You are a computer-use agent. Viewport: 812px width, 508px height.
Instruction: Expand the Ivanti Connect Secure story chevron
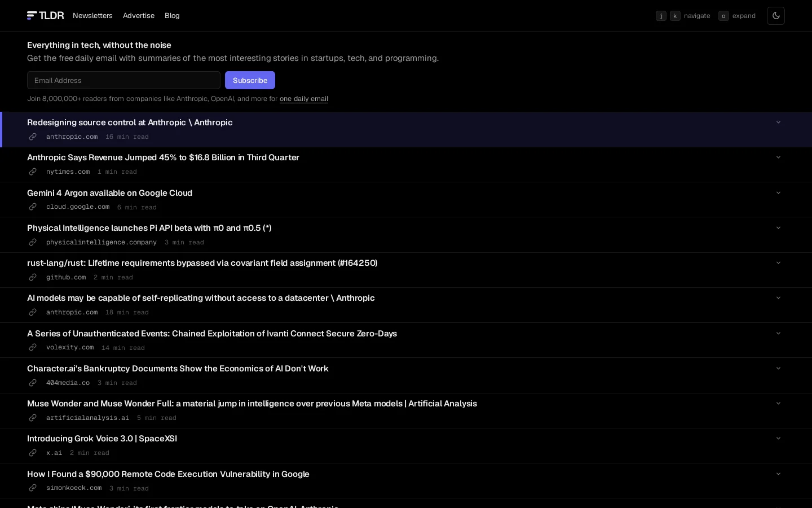pyautogui.click(x=778, y=334)
